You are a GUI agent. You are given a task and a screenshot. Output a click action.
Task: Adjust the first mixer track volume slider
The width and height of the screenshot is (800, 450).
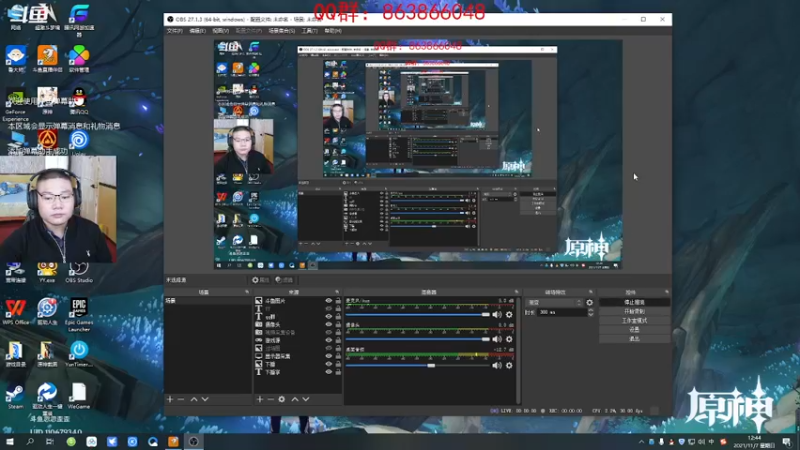418,315
